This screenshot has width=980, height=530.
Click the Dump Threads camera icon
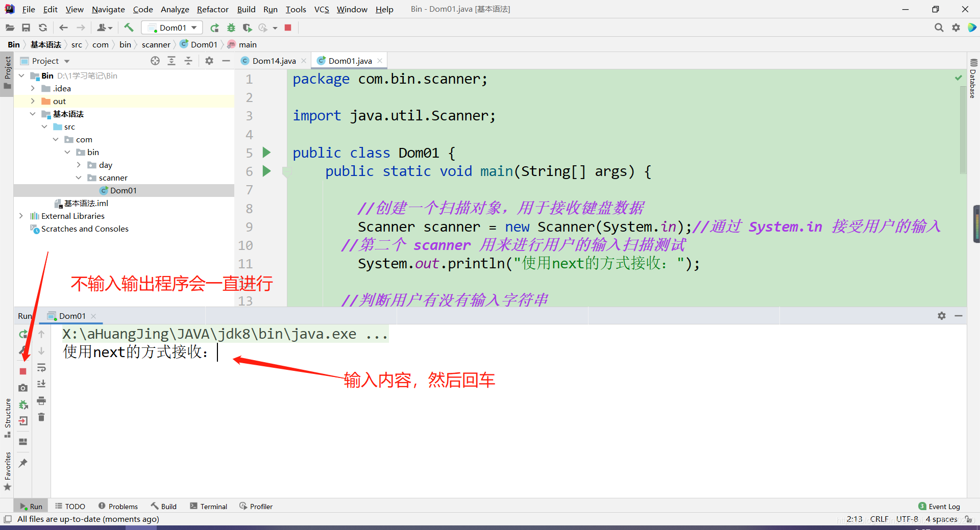pos(23,388)
